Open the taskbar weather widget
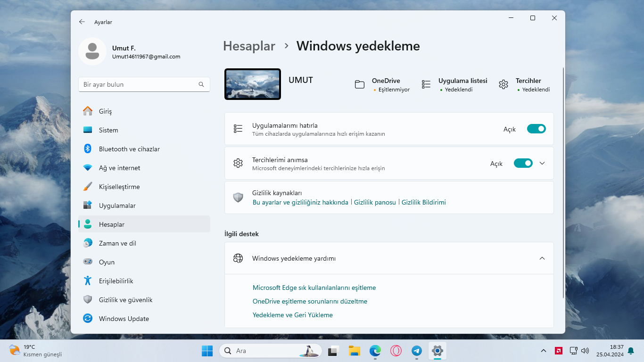644x362 pixels. [36, 351]
